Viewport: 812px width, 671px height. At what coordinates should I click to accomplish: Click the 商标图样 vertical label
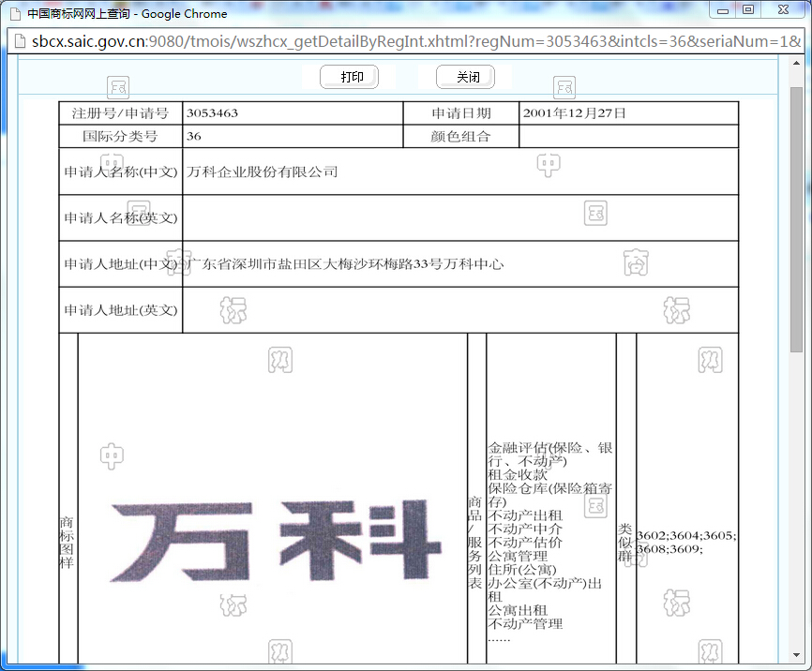pos(67,542)
